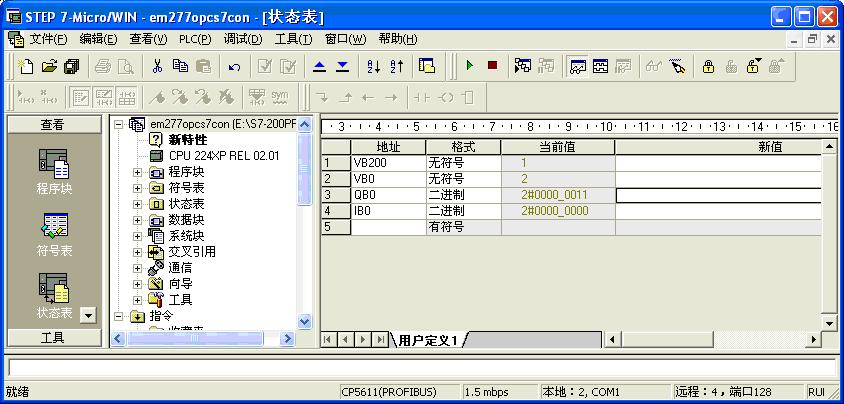This screenshot has width=844, height=404.
Task: Select the 新特性 item in the project tree
Action: pos(188,140)
